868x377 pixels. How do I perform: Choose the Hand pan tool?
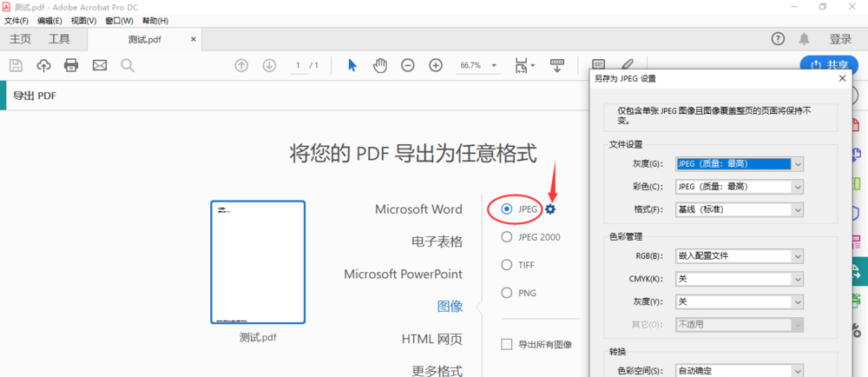coord(380,65)
